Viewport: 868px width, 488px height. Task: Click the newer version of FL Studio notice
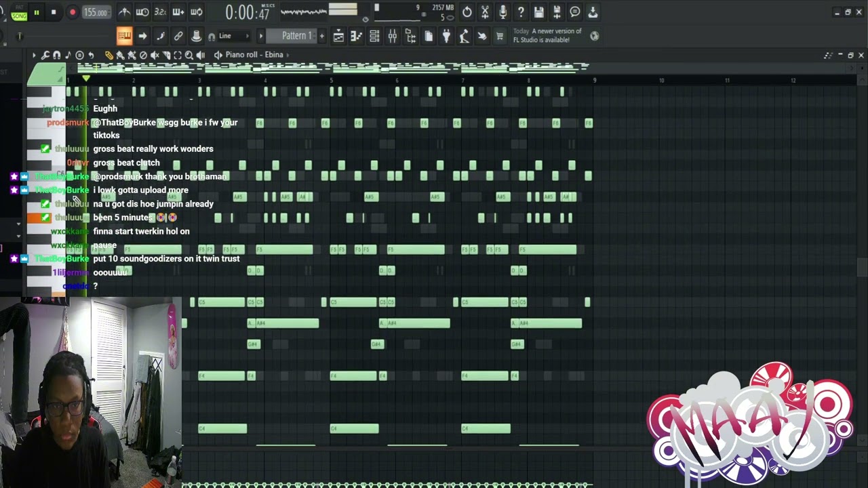pyautogui.click(x=547, y=35)
